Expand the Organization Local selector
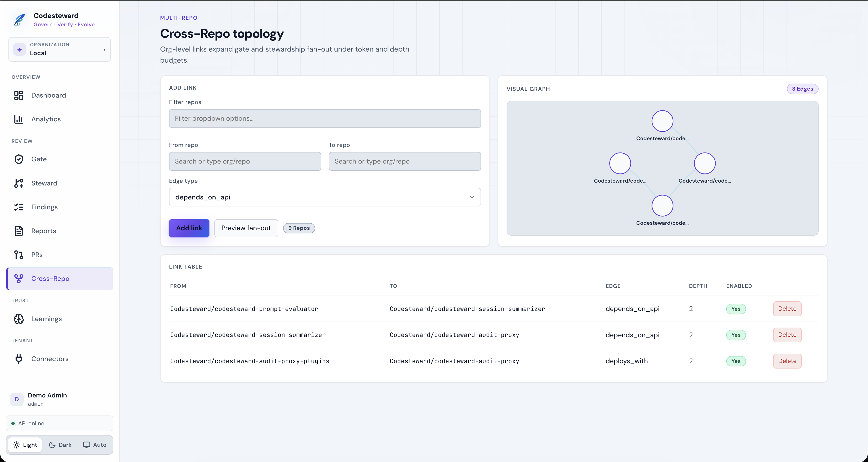The width and height of the screenshot is (868, 462). click(59, 50)
